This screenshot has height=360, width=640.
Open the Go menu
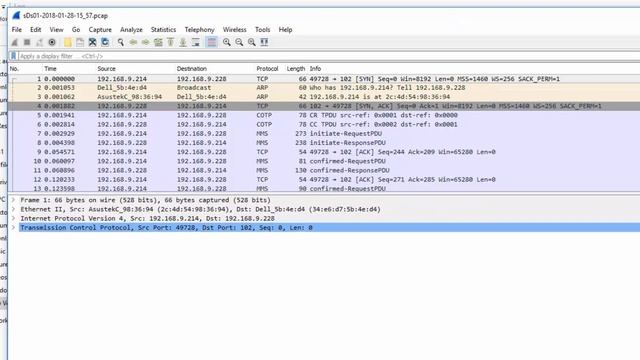76,30
